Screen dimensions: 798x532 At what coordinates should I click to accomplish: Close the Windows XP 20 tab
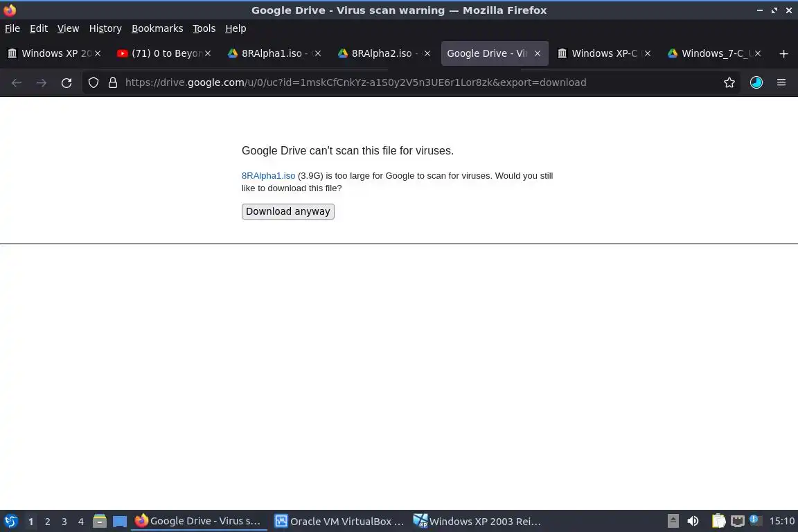click(x=98, y=53)
